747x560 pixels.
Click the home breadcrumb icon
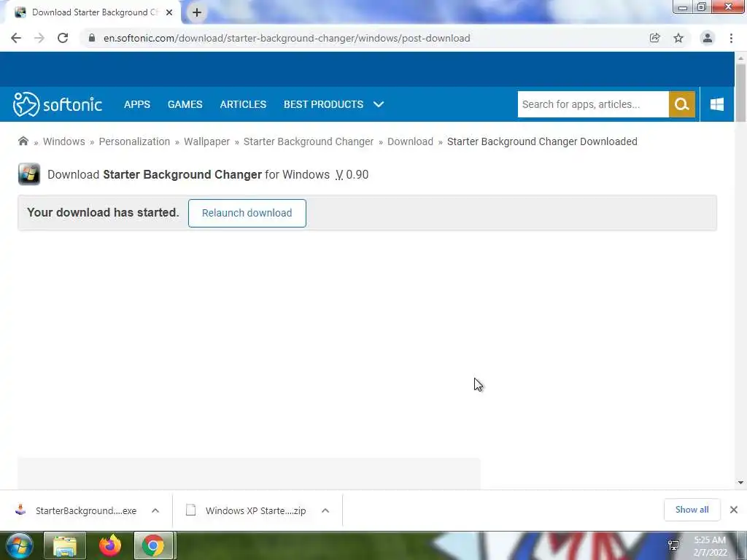click(23, 141)
